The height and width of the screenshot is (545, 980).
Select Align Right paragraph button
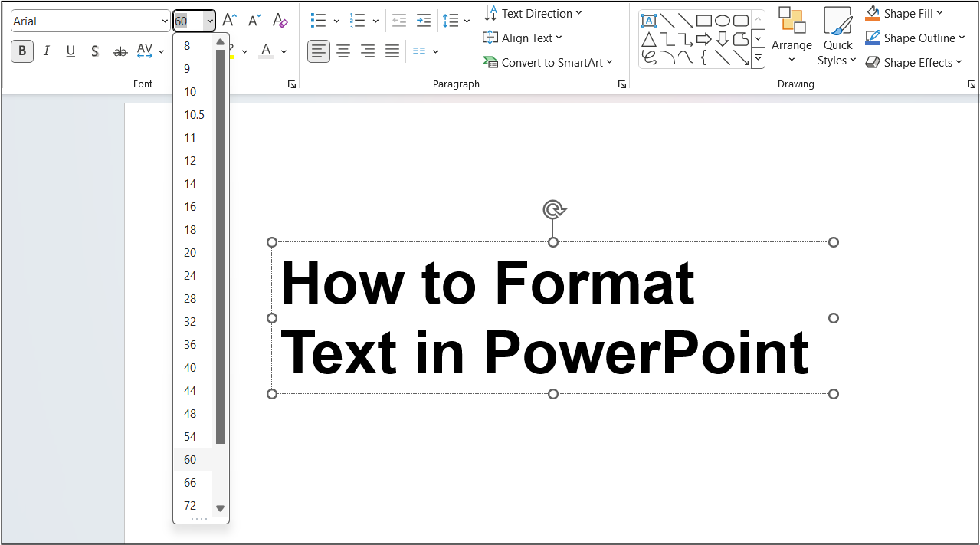tap(368, 51)
